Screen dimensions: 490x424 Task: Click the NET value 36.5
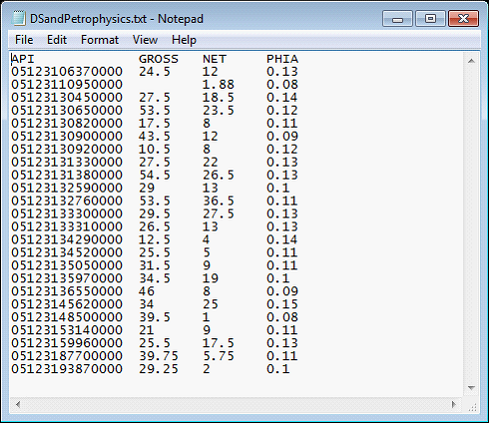(x=218, y=201)
